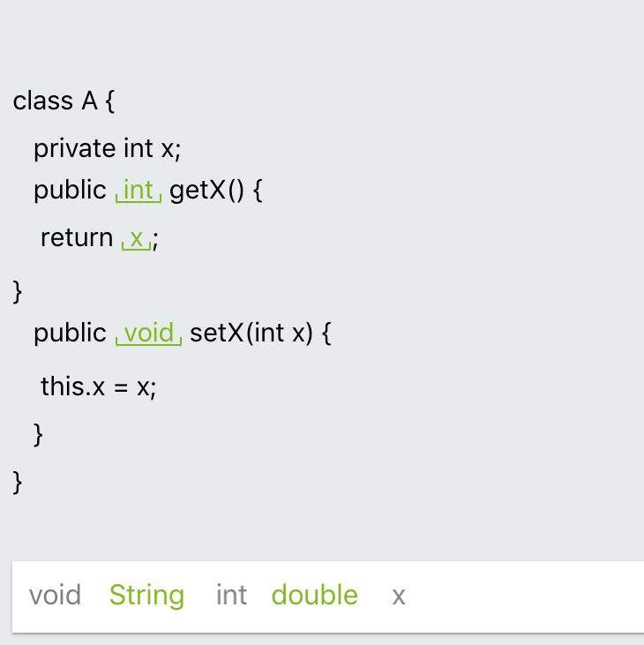Click the public keyword before setX
Viewport: 644px width, 645px height.
point(70,334)
